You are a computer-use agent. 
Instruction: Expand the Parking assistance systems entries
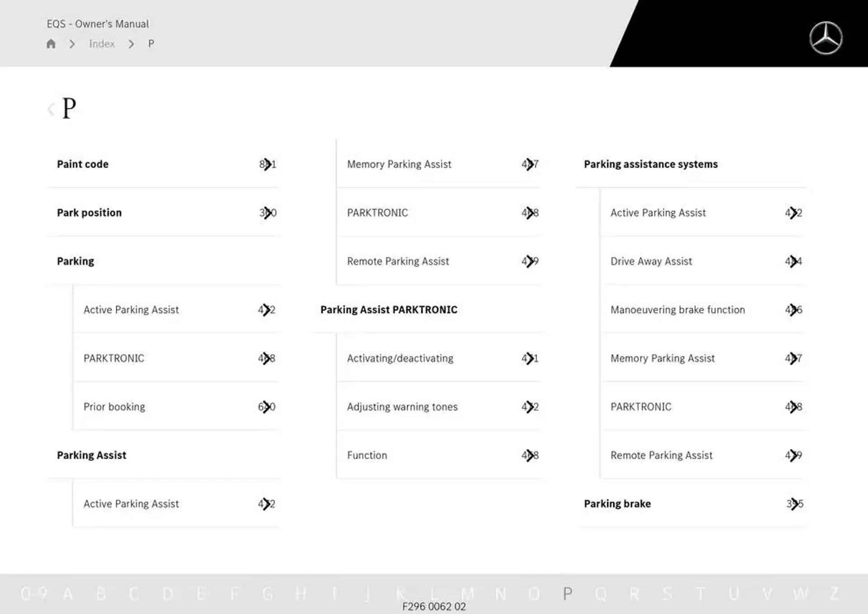[x=650, y=164]
